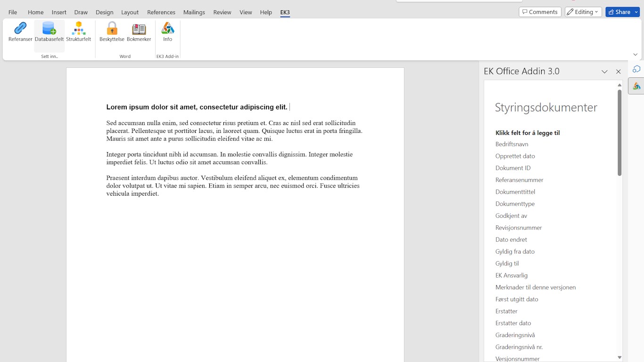Close the EK Office Addin pane

[619, 72]
